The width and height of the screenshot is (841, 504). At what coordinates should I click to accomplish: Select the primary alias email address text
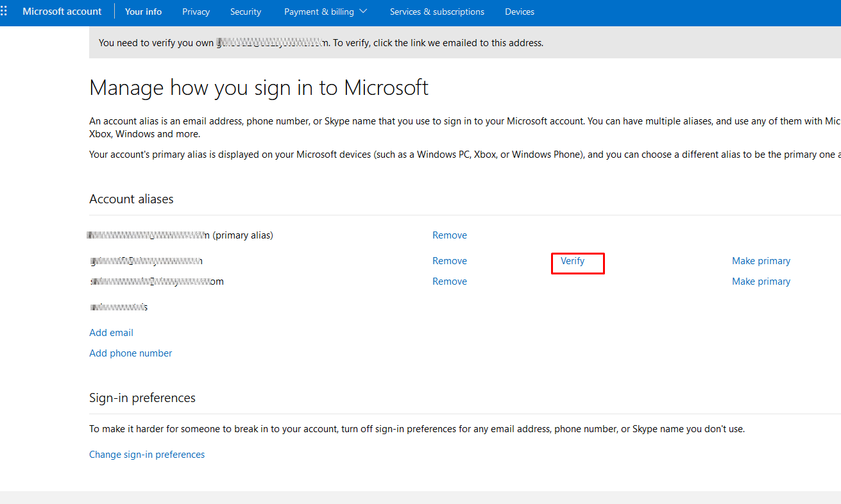(x=149, y=235)
